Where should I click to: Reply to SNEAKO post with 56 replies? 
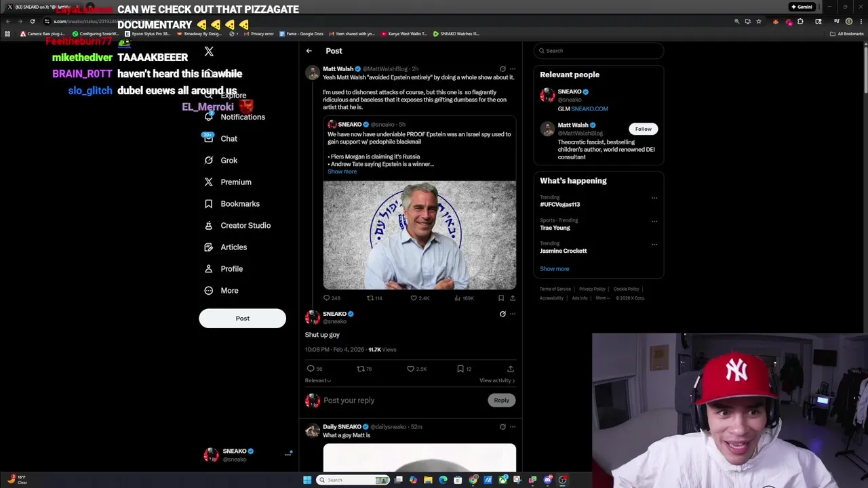click(x=315, y=369)
